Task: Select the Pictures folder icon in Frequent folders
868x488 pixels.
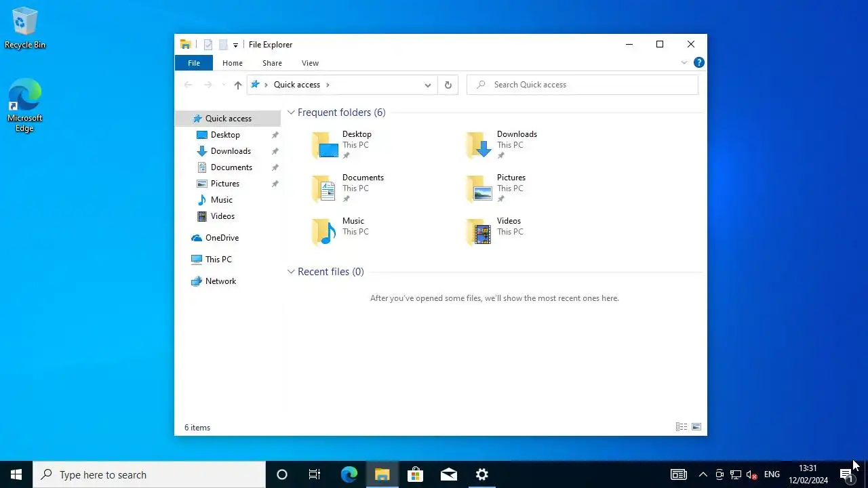Action: (479, 188)
